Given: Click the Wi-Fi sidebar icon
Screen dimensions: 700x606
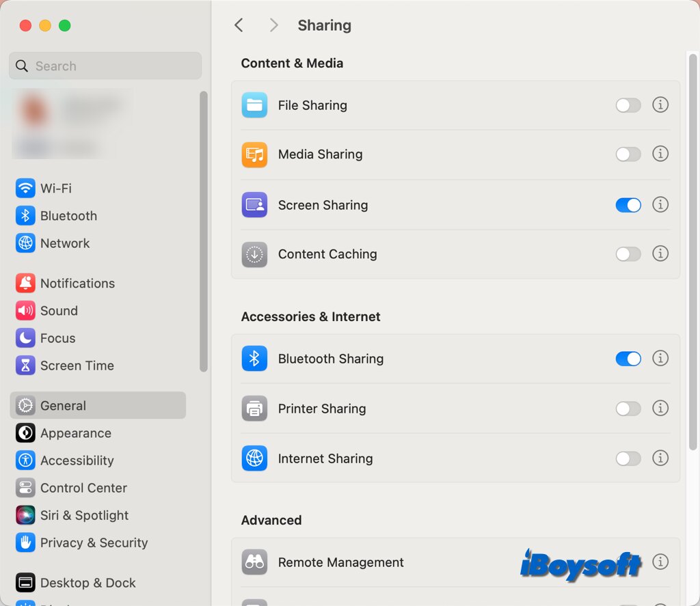Looking at the screenshot, I should [x=25, y=188].
